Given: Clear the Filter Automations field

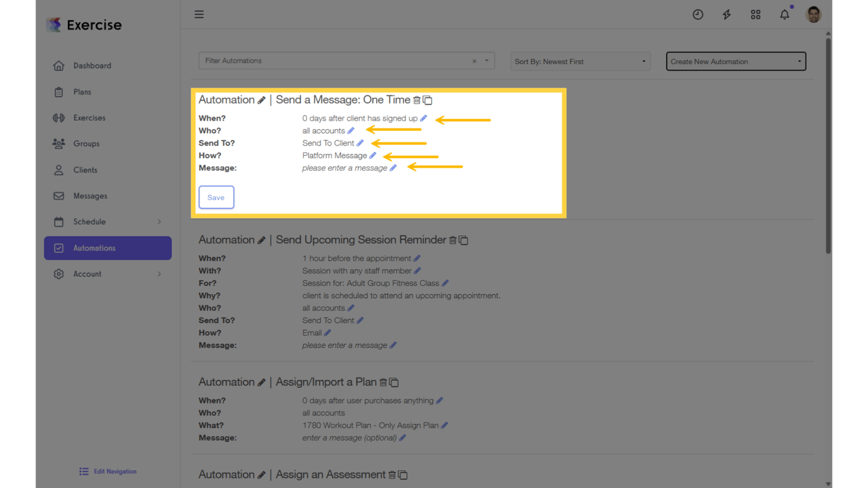Looking at the screenshot, I should pos(473,60).
